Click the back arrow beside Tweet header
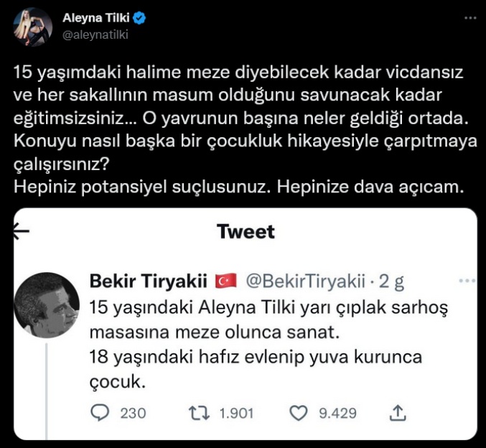Screen dimensions: 486x448 (22, 230)
